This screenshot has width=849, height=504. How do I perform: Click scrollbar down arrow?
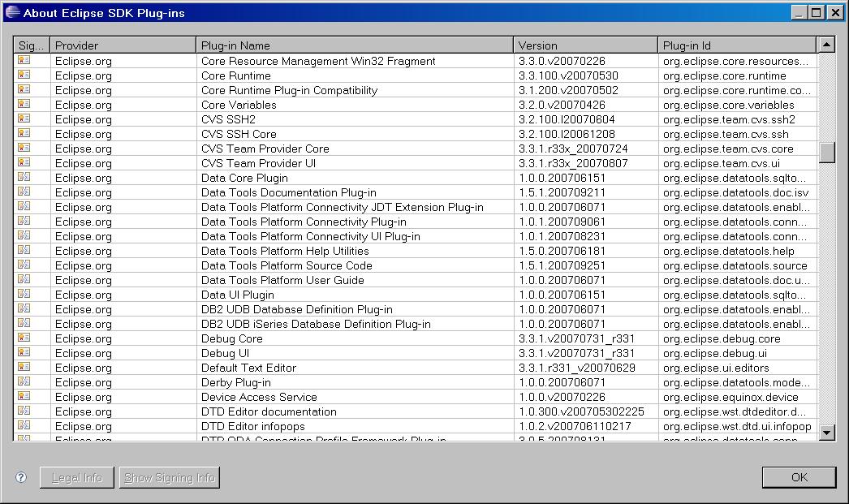pos(827,433)
